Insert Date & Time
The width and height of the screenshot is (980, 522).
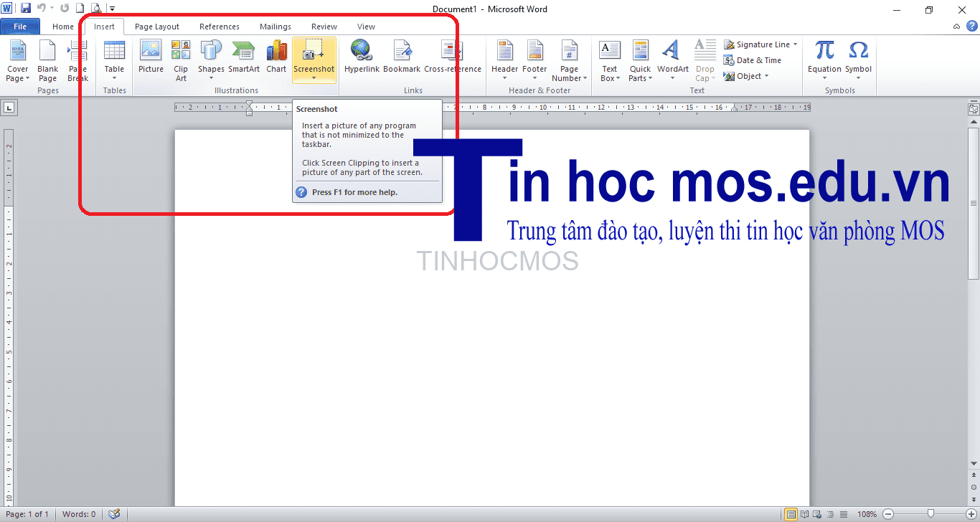753,60
